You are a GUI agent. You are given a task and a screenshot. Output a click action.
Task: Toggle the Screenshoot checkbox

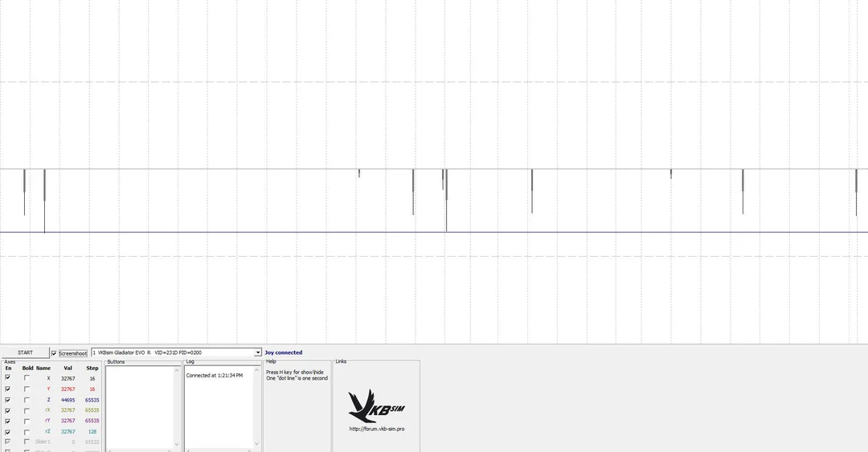coord(54,353)
